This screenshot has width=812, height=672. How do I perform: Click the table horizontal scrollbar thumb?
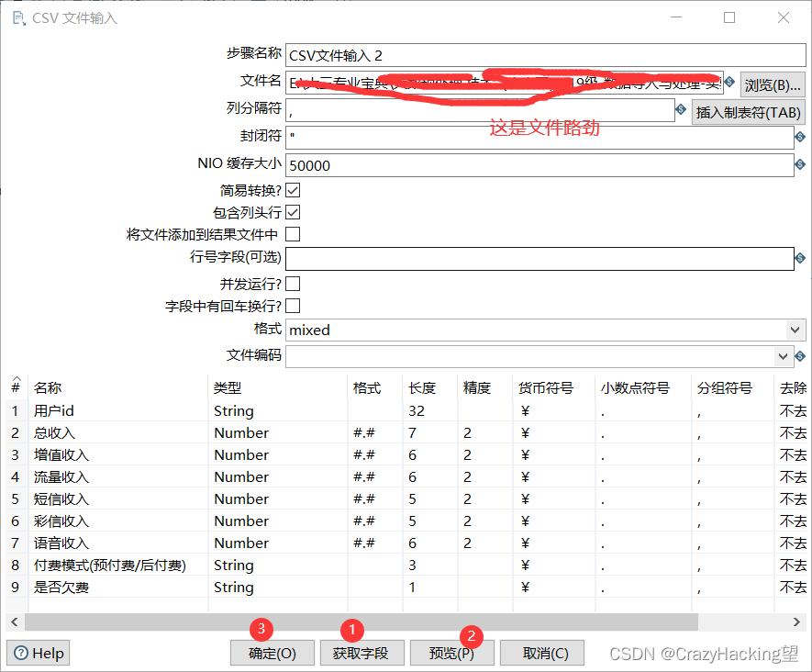pos(362,622)
